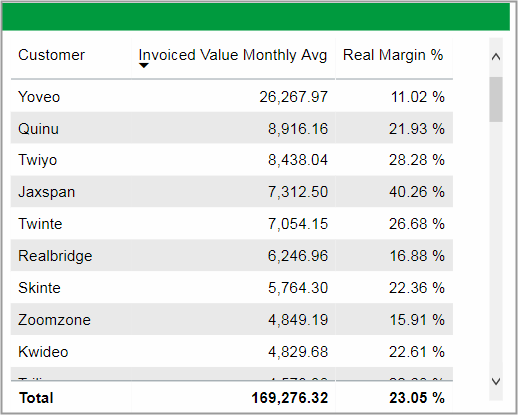Click Twinte invoiced value 7,054.15

coord(298,224)
